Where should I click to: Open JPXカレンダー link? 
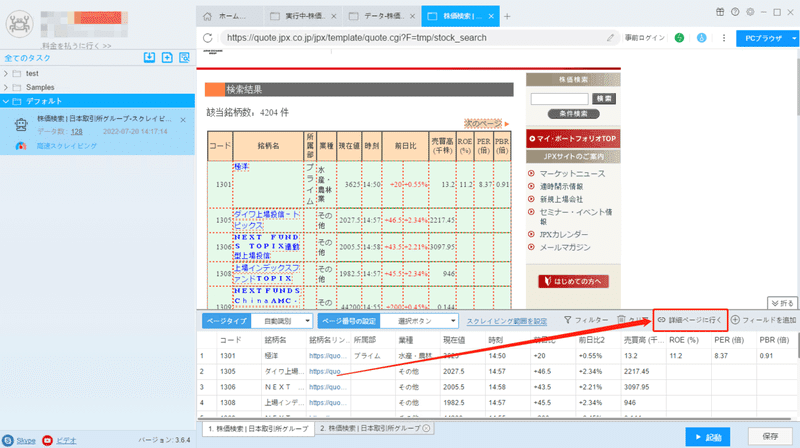(564, 234)
